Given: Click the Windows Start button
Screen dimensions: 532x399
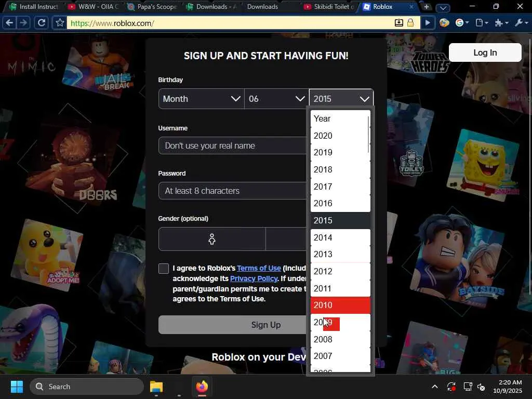Looking at the screenshot, I should click(17, 387).
